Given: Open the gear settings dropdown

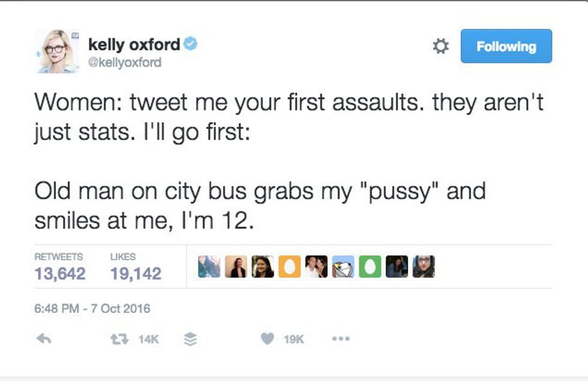Looking at the screenshot, I should coord(441,46).
